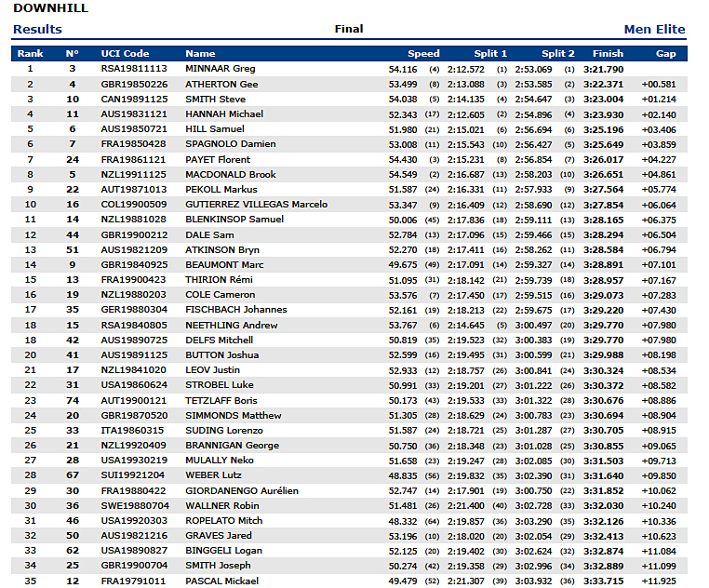709x588 pixels.
Task: Click the gap value +11.925
Action: (x=658, y=581)
